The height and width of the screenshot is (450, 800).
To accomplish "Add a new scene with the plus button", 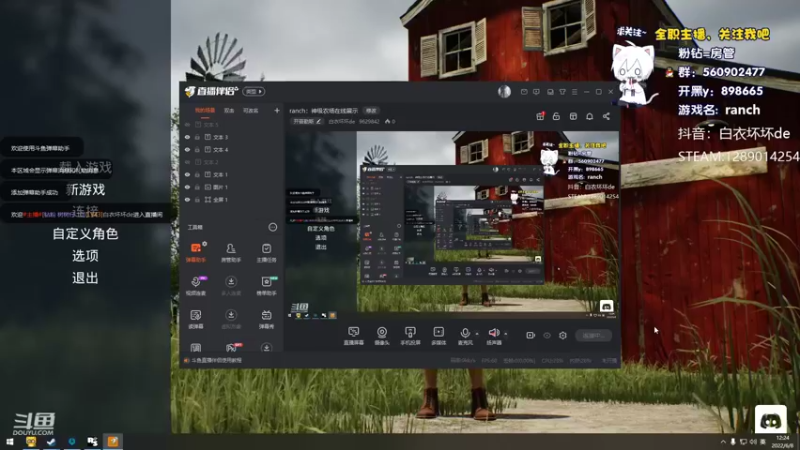I will (x=277, y=110).
